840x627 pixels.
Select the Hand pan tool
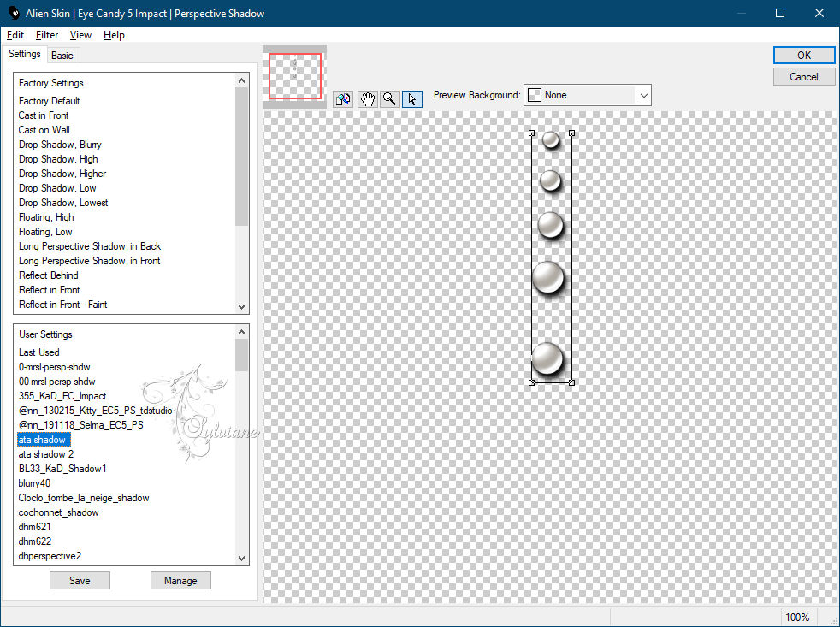(367, 99)
